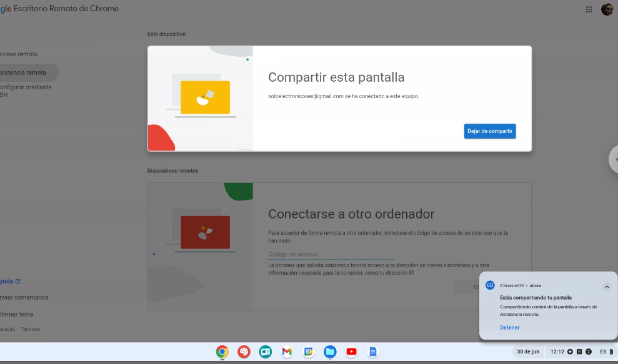Open the 30 de jun date panel
This screenshot has height=364, width=618.
coord(528,352)
